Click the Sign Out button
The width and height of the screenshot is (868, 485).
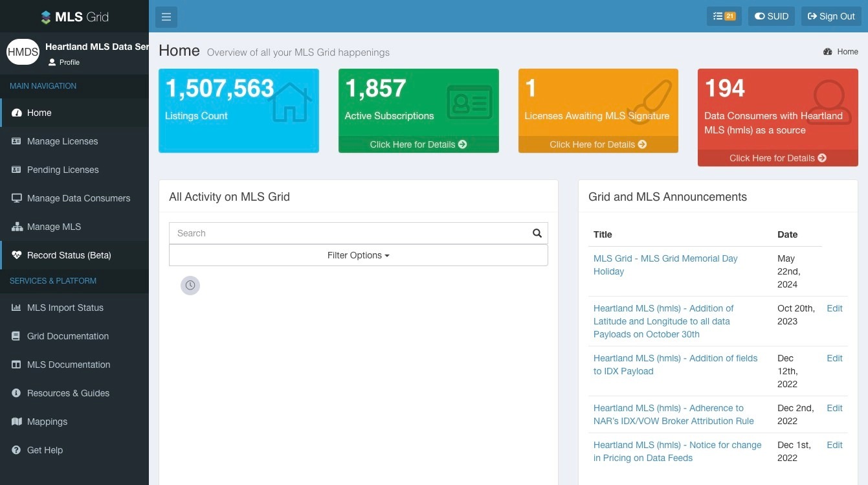click(831, 16)
